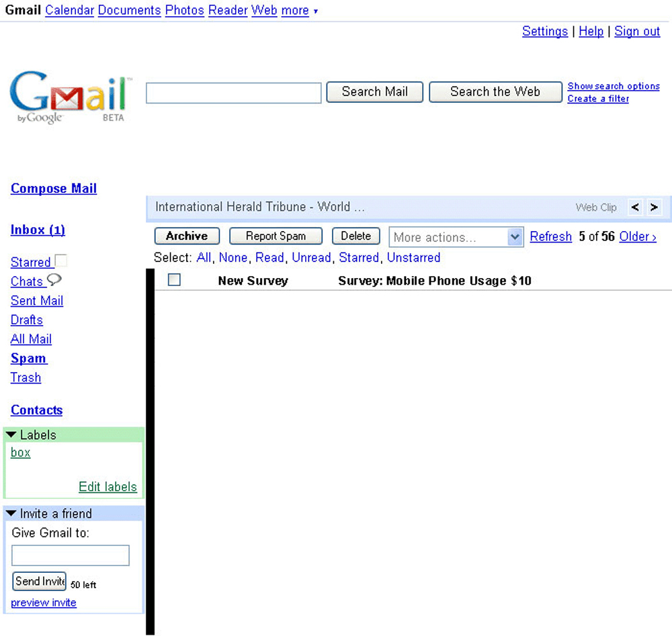Open the box label
The image size is (672, 636).
(x=21, y=452)
